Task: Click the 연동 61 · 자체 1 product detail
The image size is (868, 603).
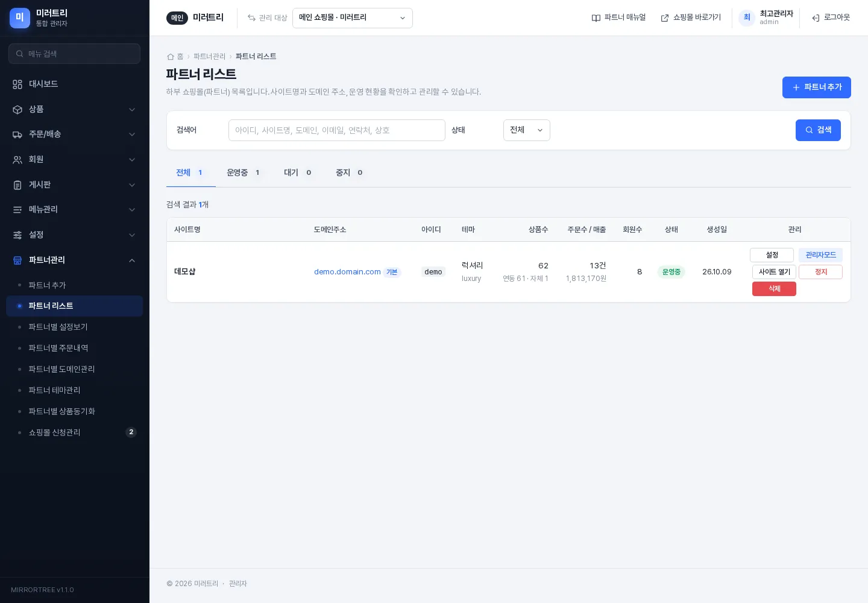Action: click(x=526, y=279)
